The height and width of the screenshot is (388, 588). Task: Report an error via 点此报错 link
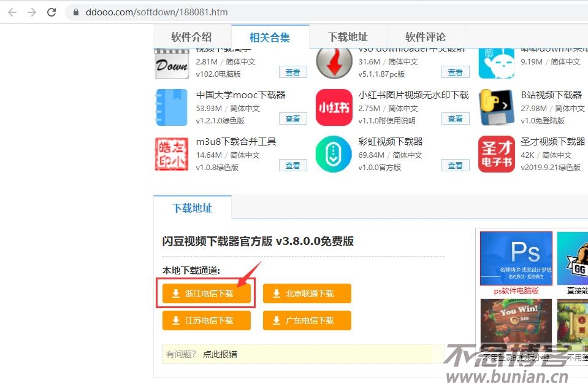(221, 354)
